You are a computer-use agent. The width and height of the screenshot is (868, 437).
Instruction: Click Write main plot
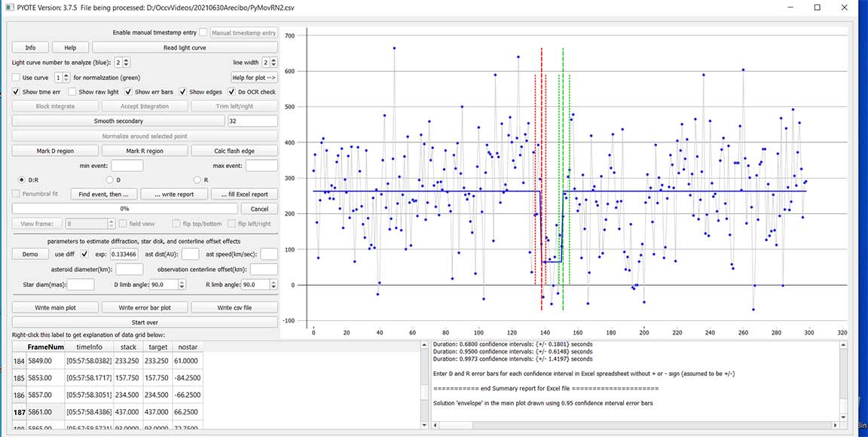click(x=55, y=307)
